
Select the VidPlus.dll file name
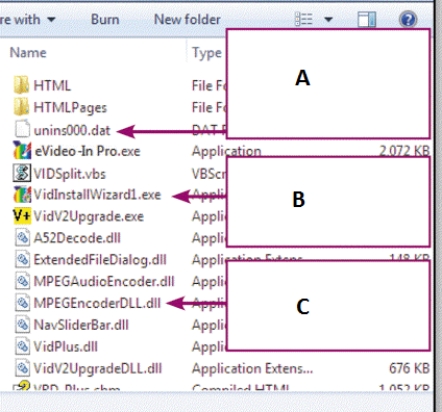(x=66, y=347)
